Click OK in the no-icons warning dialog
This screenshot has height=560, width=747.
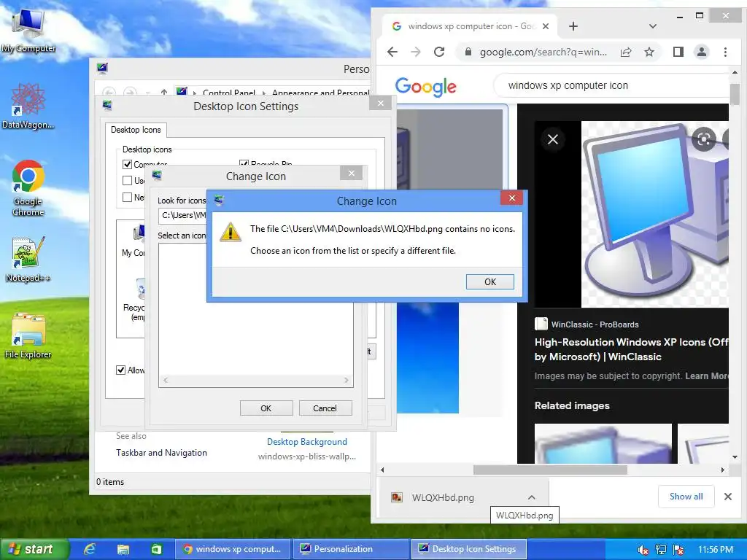pos(489,282)
